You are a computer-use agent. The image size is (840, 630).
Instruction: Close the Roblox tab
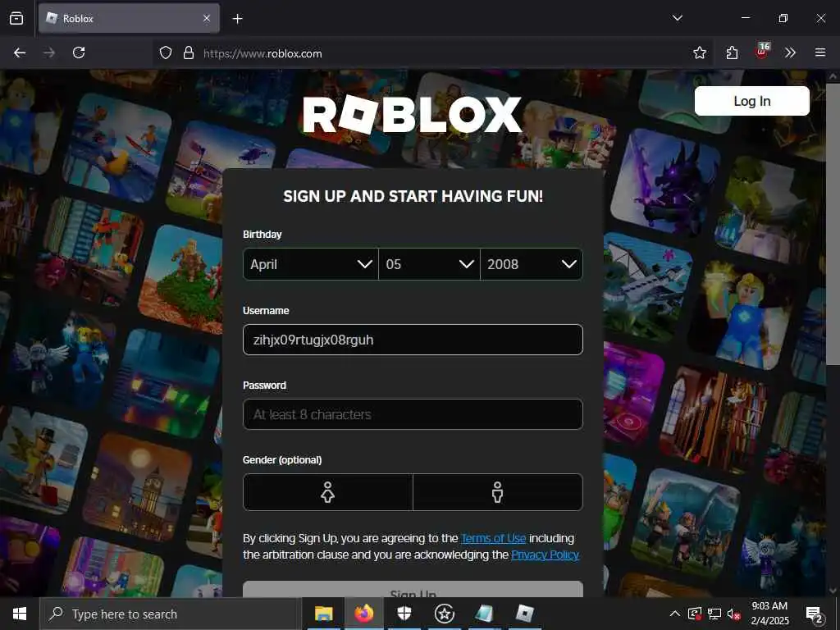click(207, 18)
